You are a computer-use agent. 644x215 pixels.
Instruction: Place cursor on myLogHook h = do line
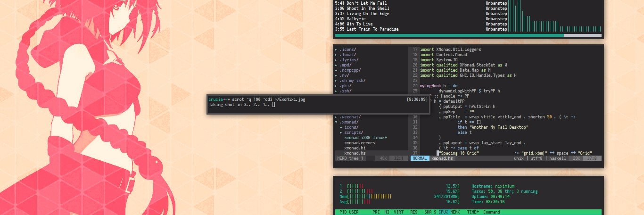tap(438, 86)
